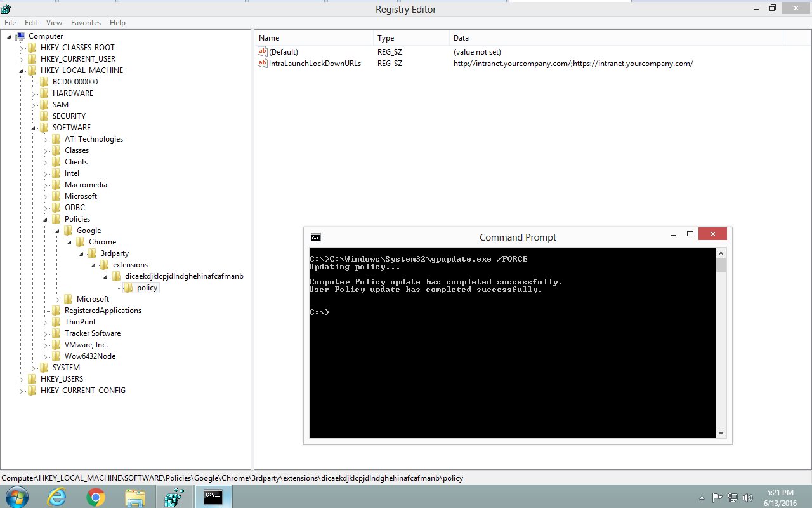Select the ATI Technologies folder icon
The image size is (812, 508).
56,139
